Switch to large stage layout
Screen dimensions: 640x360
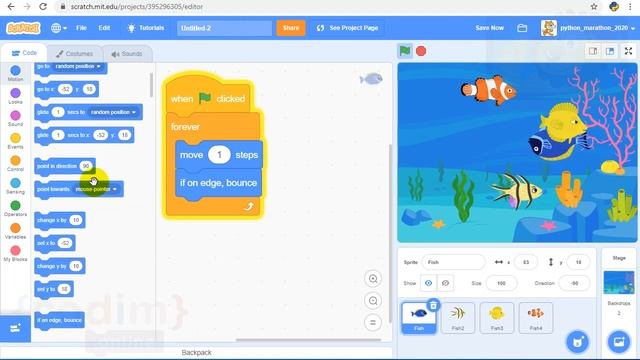click(610, 51)
